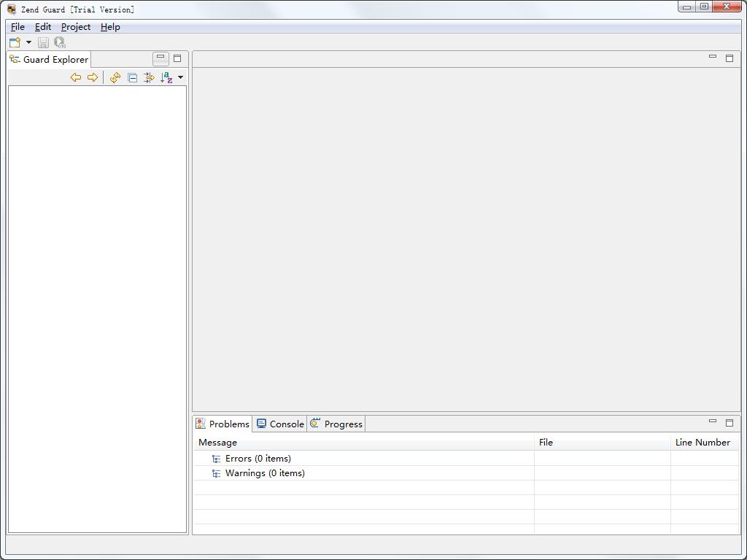The height and width of the screenshot is (560, 747).
Task: Switch to the Console tab
Action: click(x=280, y=424)
